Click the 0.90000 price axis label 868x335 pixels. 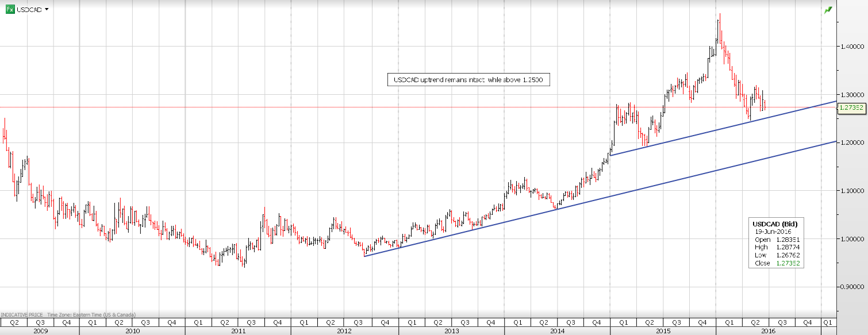852,287
